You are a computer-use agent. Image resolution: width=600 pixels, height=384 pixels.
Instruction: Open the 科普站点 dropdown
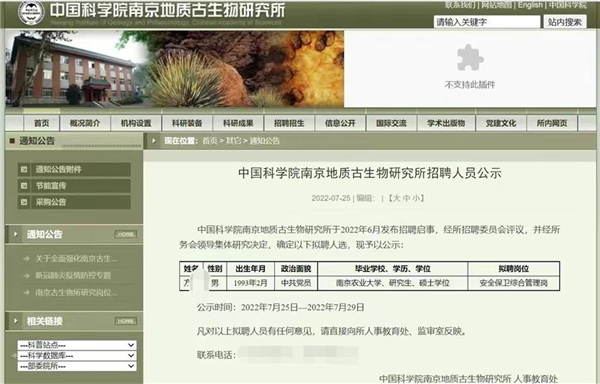(x=77, y=345)
